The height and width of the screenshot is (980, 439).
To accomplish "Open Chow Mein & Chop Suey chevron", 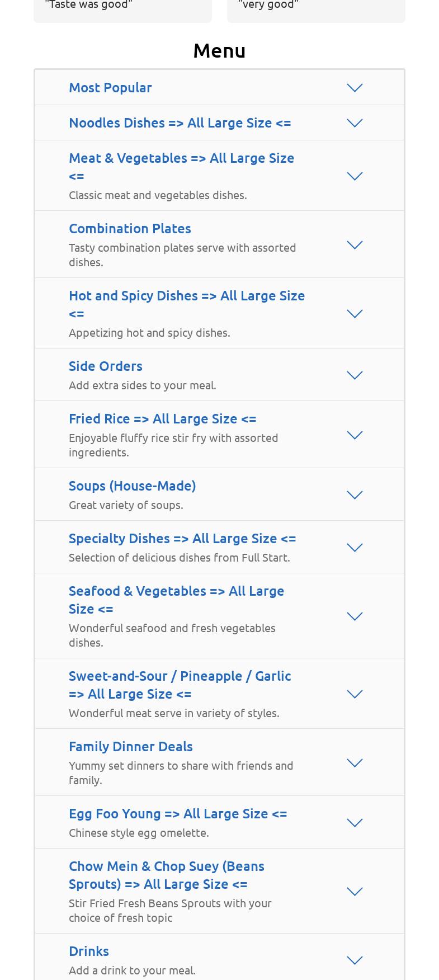I will pyautogui.click(x=355, y=892).
